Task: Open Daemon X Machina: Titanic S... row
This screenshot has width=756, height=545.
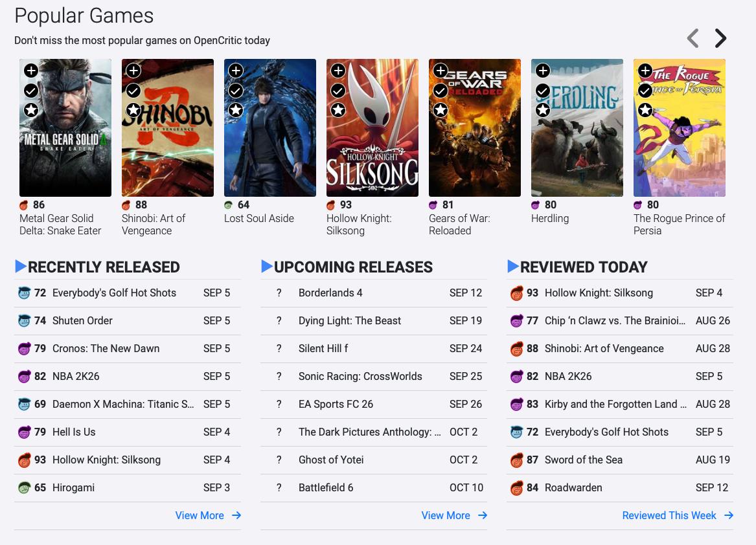Action: coord(128,405)
